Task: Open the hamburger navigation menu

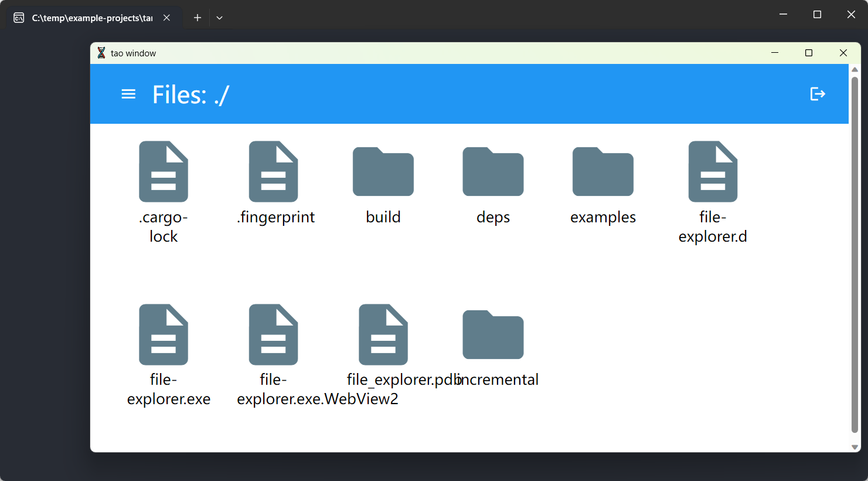Action: tap(128, 94)
